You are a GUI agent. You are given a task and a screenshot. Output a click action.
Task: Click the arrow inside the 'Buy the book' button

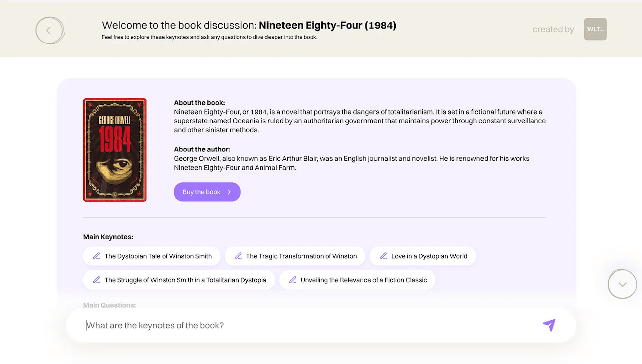(x=229, y=192)
